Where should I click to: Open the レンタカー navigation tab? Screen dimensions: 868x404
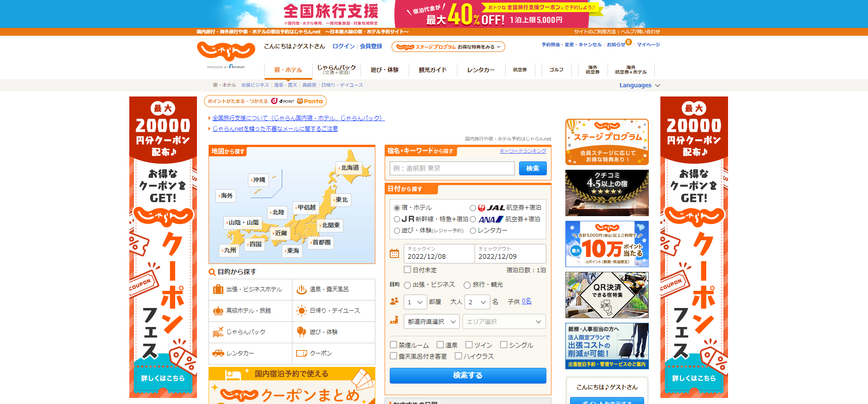pos(481,70)
